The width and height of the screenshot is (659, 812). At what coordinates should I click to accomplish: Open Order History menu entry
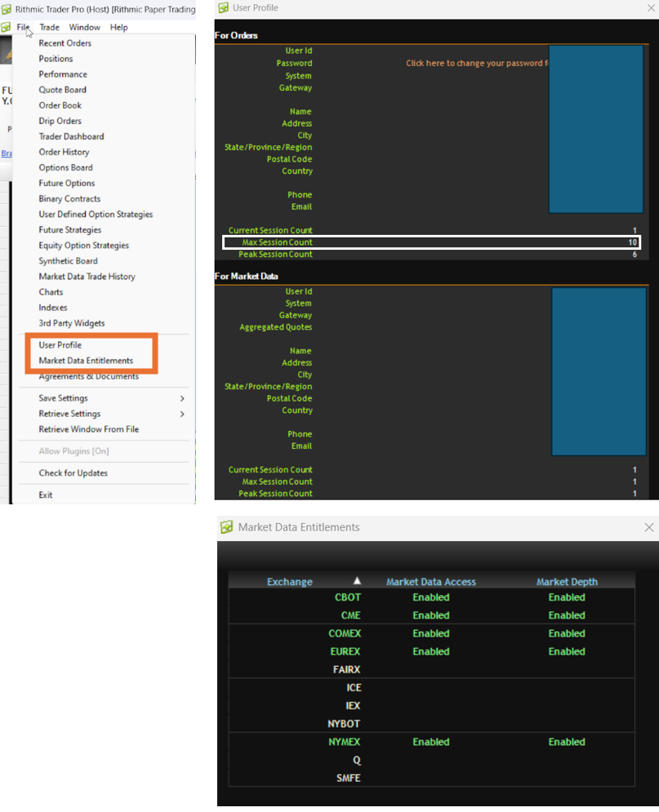(x=64, y=152)
